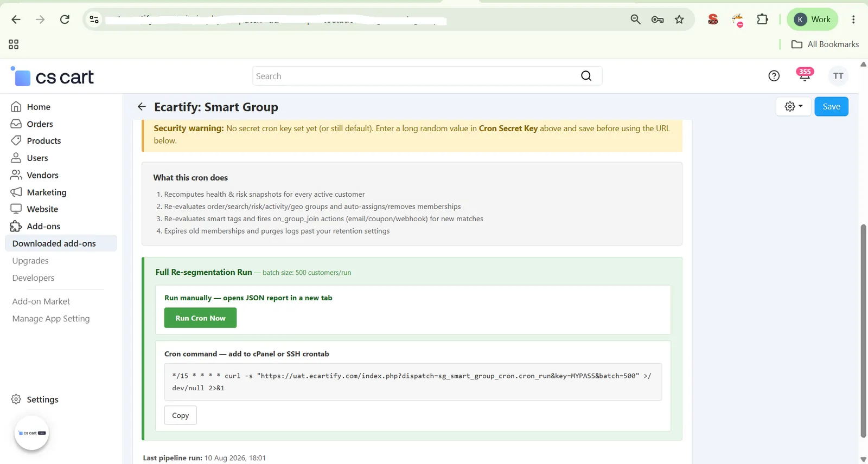Open the Work profile menu in Chrome
The width and height of the screenshot is (868, 464).
click(x=812, y=20)
